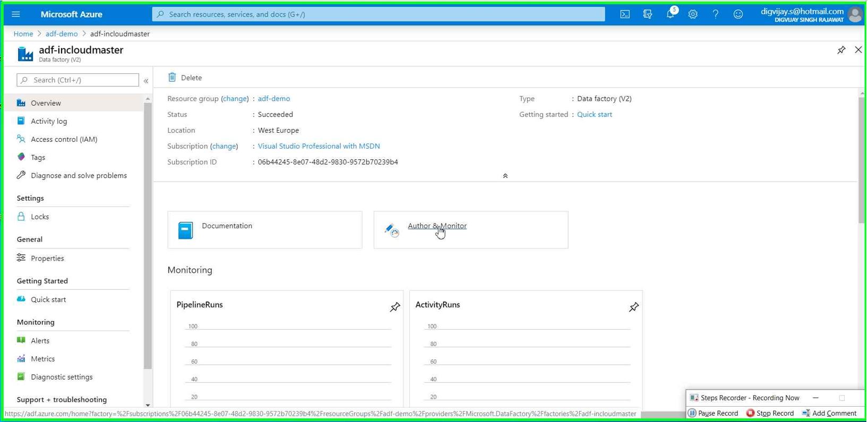Change the subscription via the change link
The image size is (868, 422).
[224, 146]
